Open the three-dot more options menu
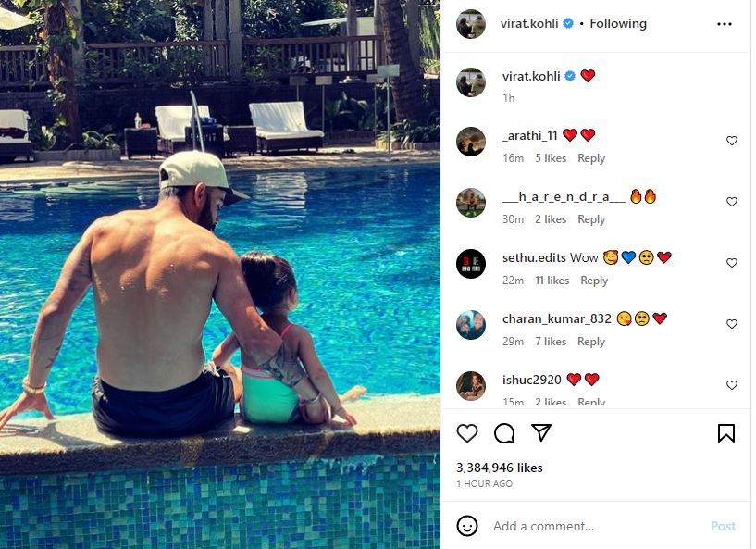The height and width of the screenshot is (549, 756). click(725, 24)
